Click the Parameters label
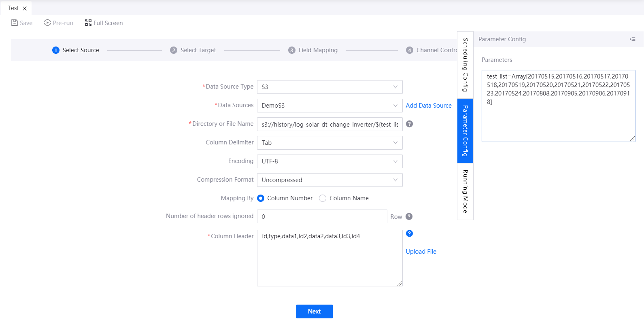The image size is (644, 322). (497, 60)
